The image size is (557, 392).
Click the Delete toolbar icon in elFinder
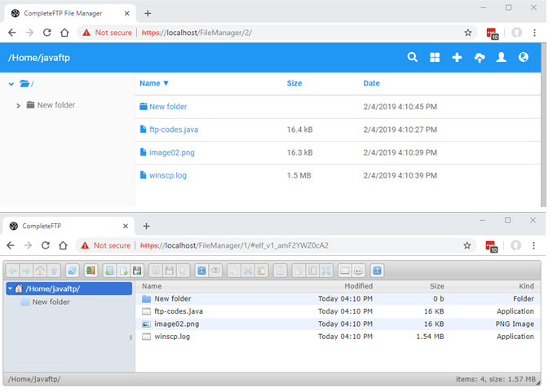pos(280,271)
